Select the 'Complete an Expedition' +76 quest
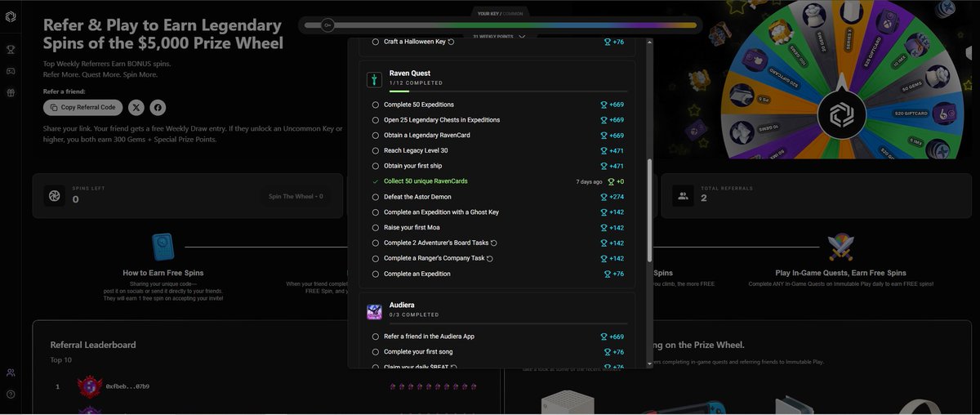 tap(499, 274)
